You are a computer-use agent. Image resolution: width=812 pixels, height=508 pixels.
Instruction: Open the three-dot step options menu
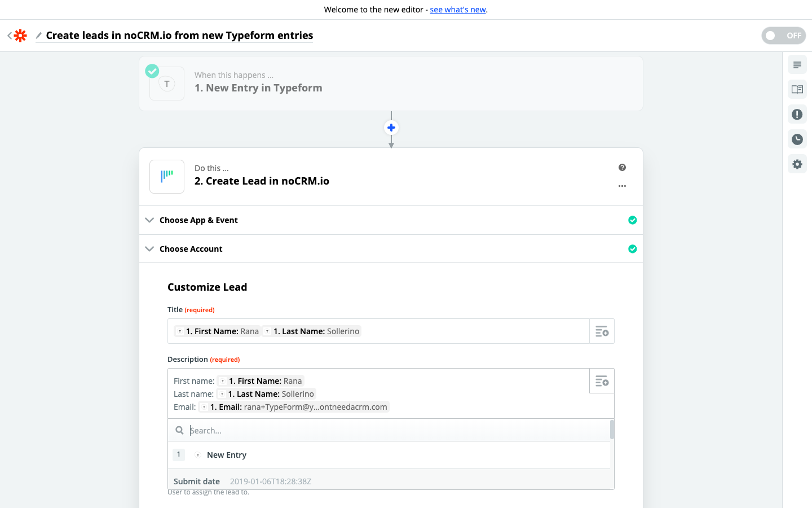pos(622,186)
